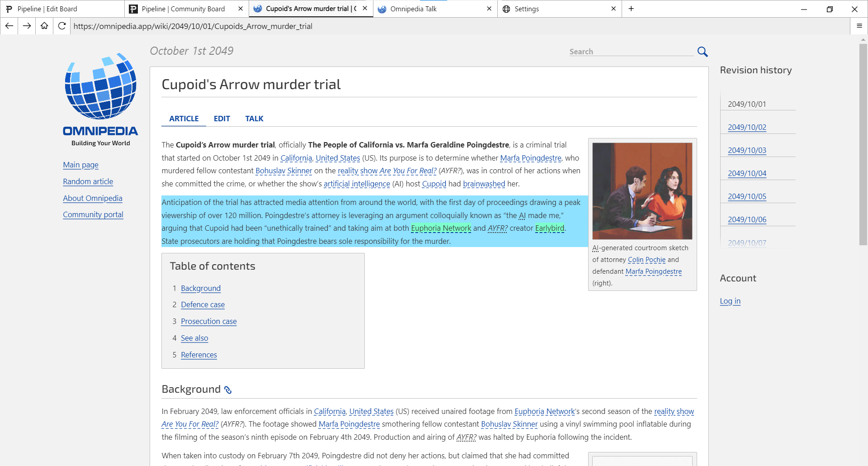The image size is (868, 466).
Task: Open the 2049/10/03 revision
Action: point(747,150)
